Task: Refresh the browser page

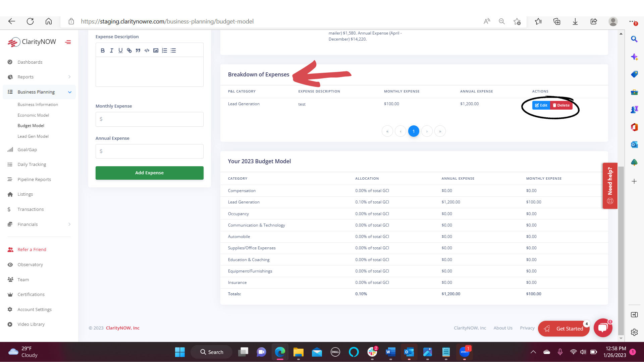Action: click(30, 21)
